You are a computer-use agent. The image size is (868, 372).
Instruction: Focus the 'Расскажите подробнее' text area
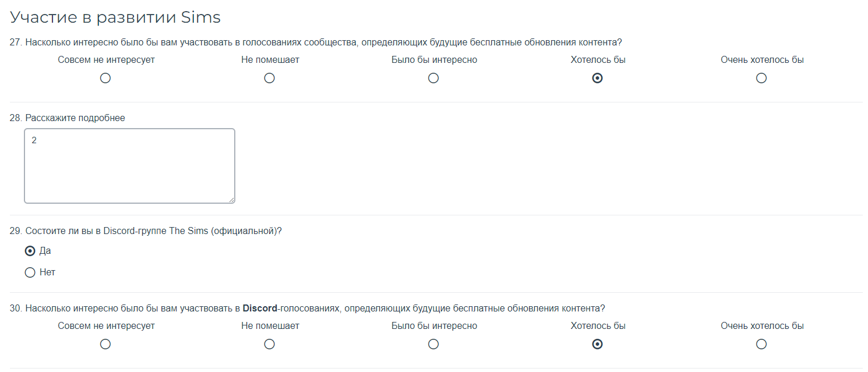point(129,166)
